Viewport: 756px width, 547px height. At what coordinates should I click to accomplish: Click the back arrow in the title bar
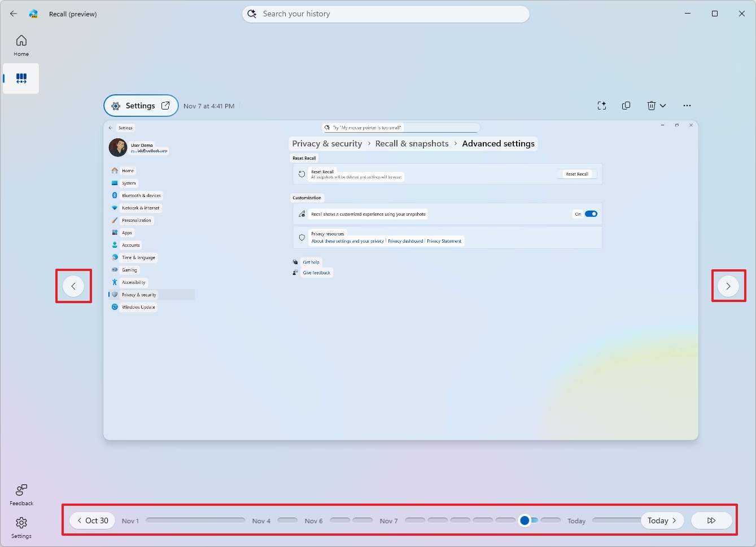click(13, 13)
